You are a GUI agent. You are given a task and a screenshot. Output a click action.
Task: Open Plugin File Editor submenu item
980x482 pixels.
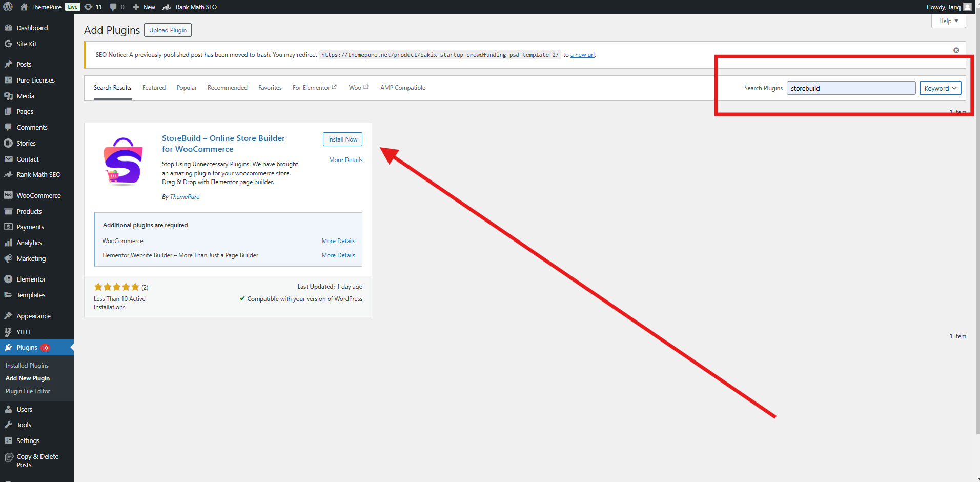(x=28, y=391)
